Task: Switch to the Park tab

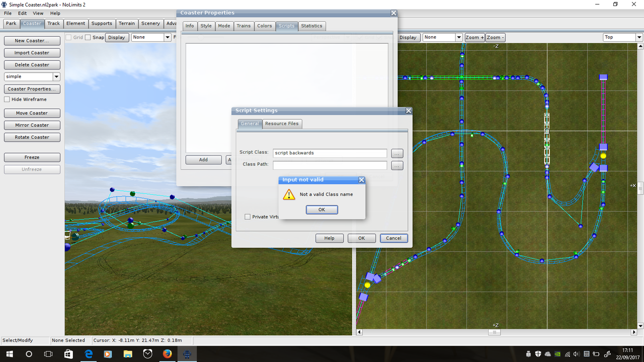Action: click(11, 24)
